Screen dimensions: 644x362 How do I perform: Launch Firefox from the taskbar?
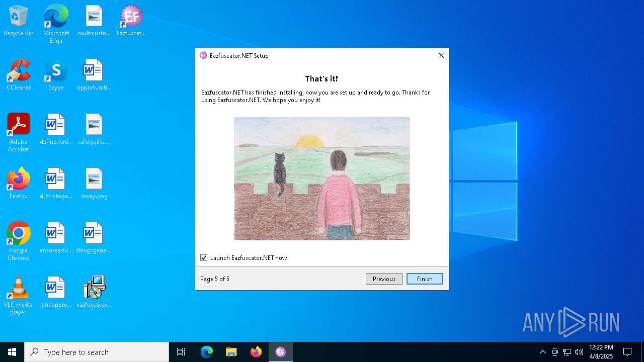click(x=256, y=352)
